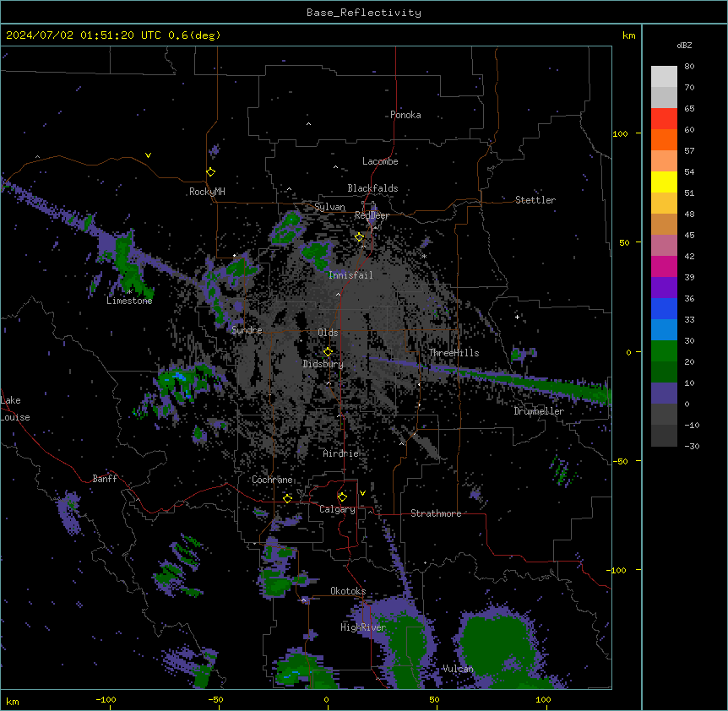Select the slate-purple 0-10 dBZ legend swatch

(664, 393)
